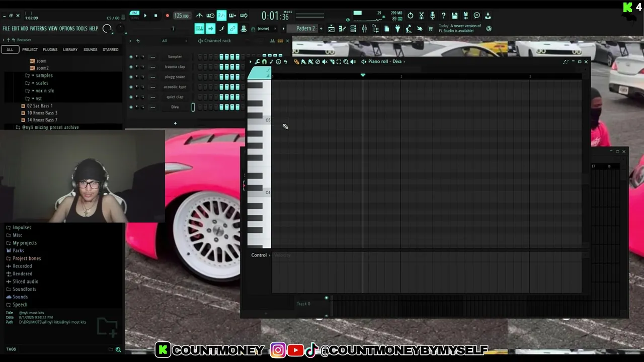Select the Zoom magnifier tool in piano roll
This screenshot has height=362, width=644.
click(346, 61)
